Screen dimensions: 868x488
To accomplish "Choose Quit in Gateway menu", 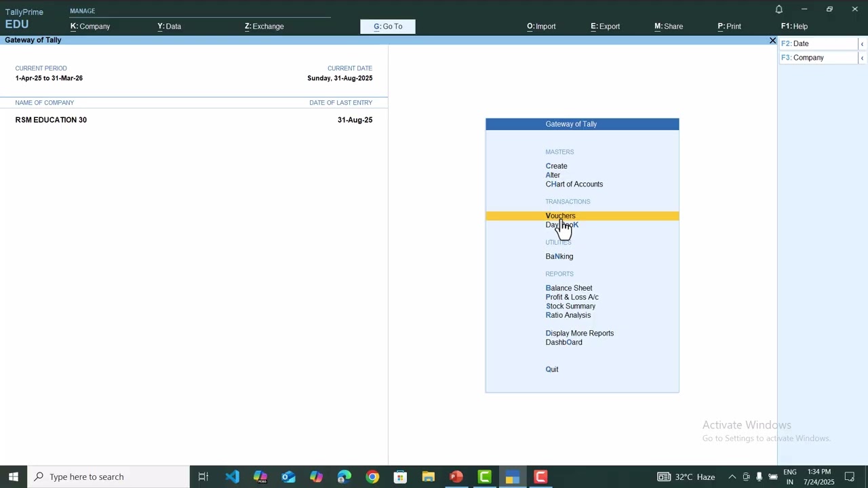I will point(552,369).
